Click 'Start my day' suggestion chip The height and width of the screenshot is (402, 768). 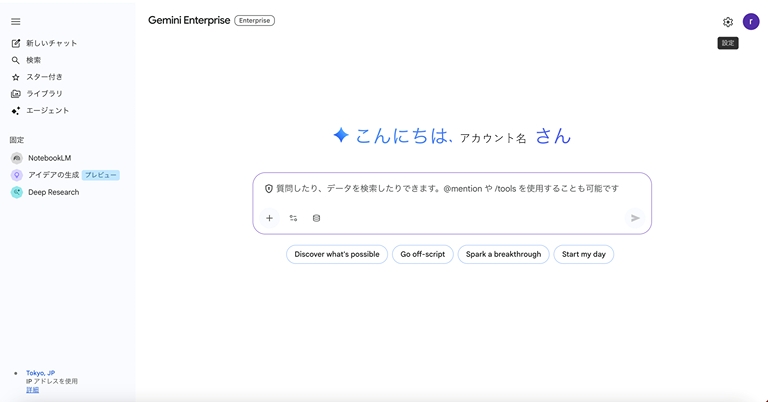coord(584,254)
